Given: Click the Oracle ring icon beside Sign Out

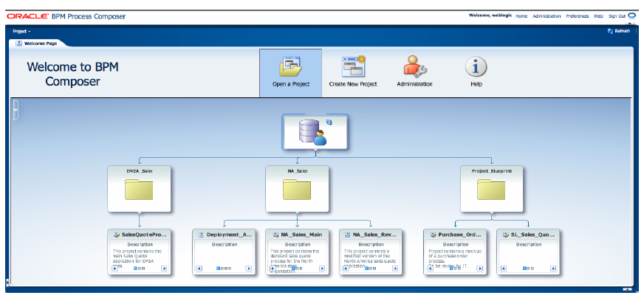Looking at the screenshot, I should pos(631,15).
